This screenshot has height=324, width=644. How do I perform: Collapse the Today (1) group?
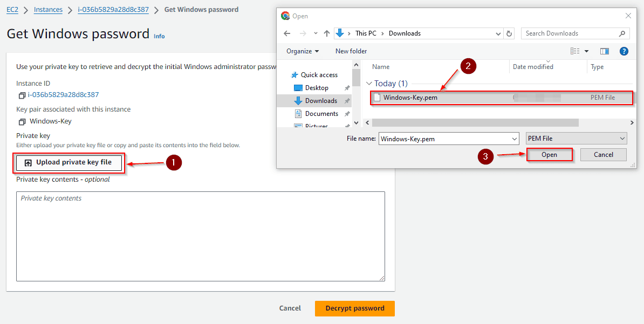369,84
